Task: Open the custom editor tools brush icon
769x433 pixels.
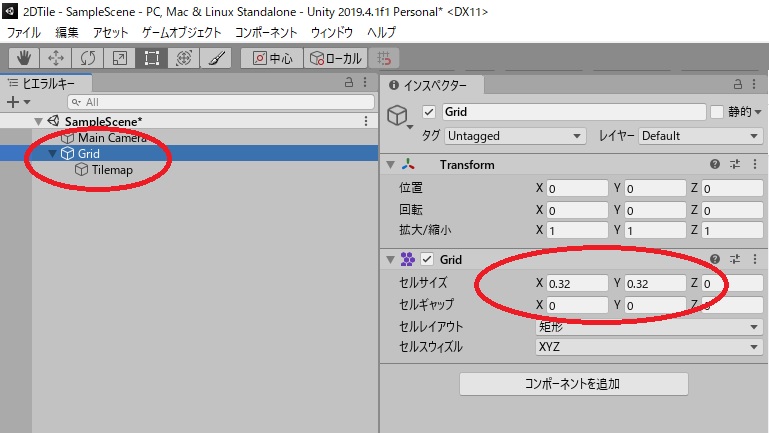Action: (x=215, y=58)
